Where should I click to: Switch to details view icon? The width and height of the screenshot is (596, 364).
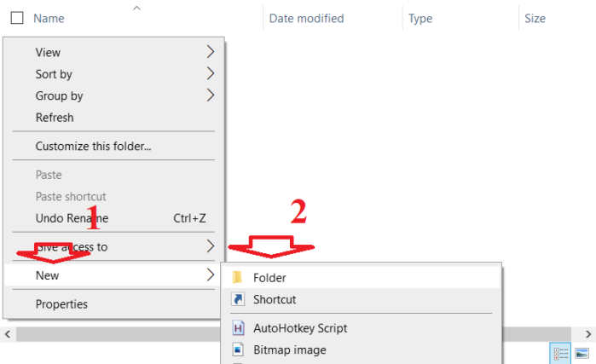point(560,354)
